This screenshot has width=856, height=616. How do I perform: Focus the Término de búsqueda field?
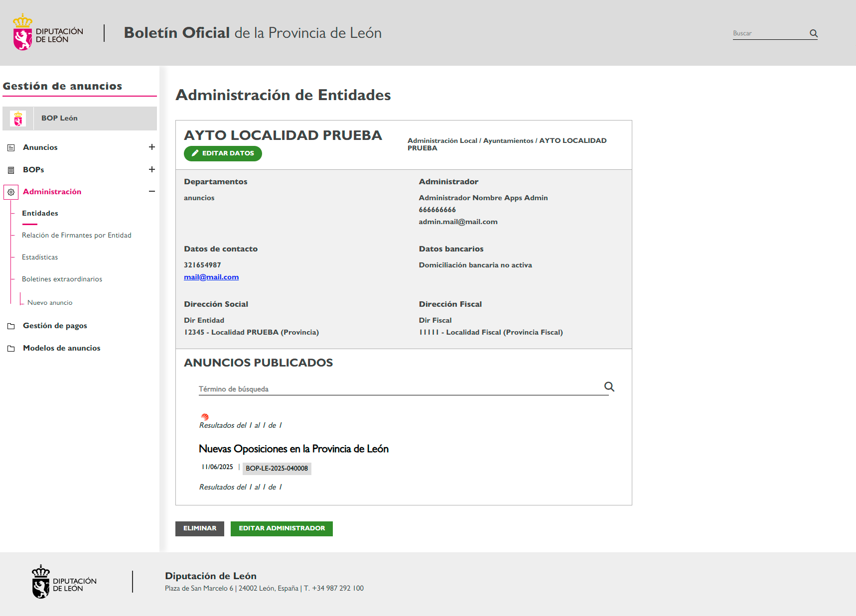399,389
